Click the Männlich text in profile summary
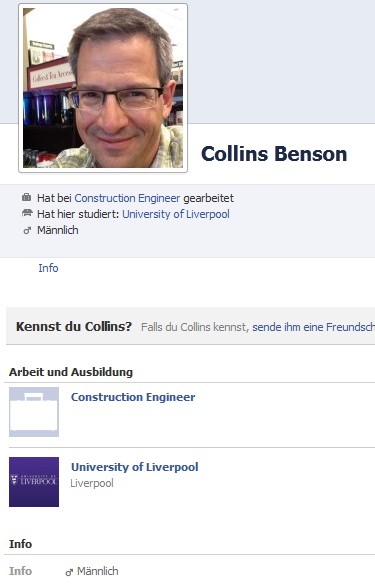This screenshot has height=585, width=375. [58, 230]
